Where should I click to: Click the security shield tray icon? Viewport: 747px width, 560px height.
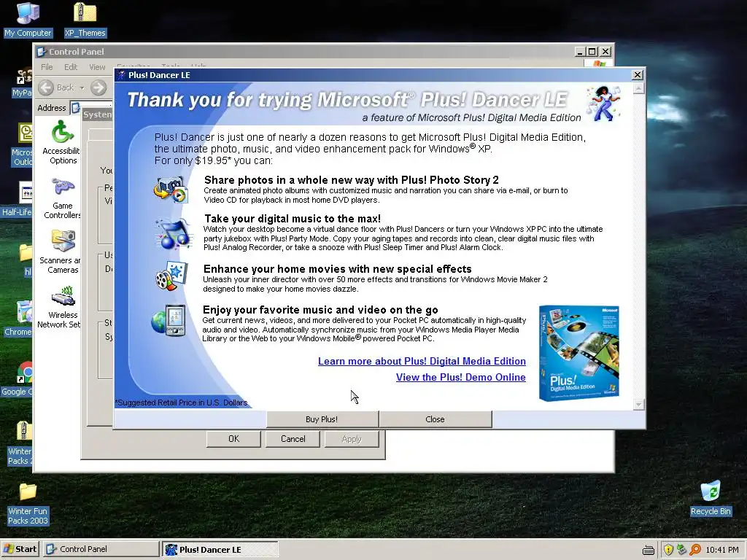(x=668, y=550)
